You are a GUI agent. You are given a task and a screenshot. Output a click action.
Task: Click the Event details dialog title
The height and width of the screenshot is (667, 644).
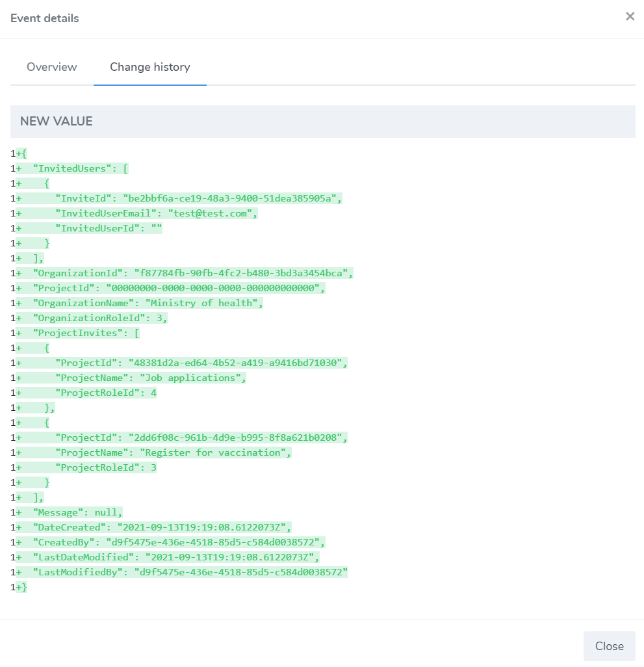45,18
